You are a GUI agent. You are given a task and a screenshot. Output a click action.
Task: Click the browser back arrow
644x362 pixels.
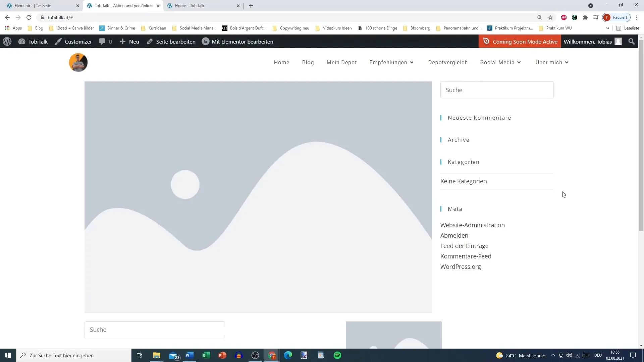coord(7,17)
